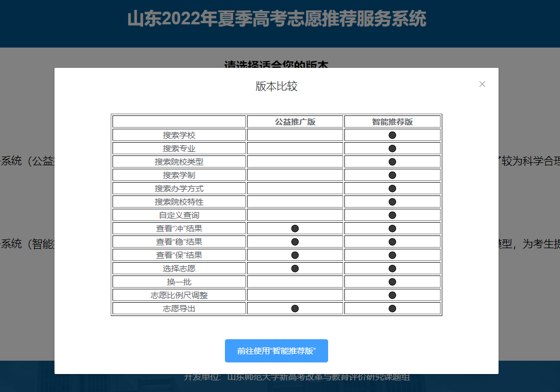Click the 智能推荐版 dot for 搜索学校
560x392 pixels.
(x=392, y=135)
